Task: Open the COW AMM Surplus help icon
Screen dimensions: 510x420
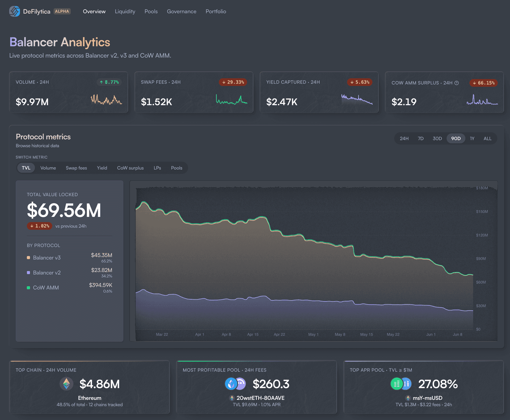Action: 457,83
